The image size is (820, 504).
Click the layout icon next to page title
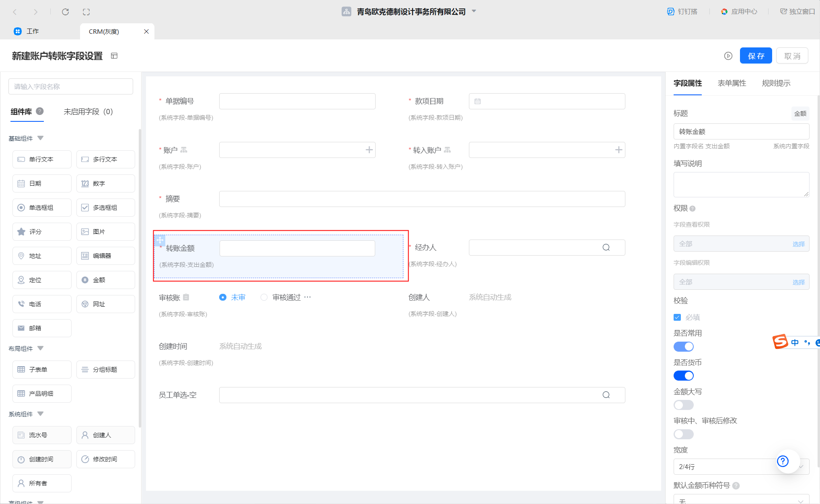[114, 56]
